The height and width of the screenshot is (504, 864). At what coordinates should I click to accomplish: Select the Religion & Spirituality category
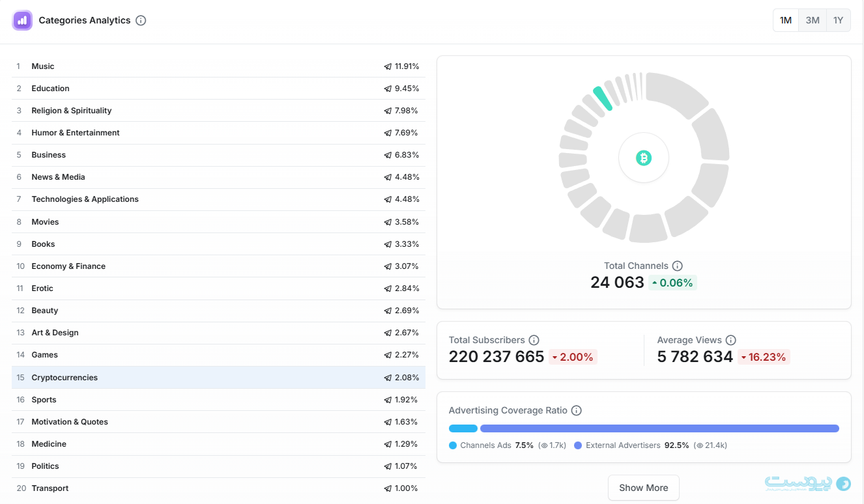pos(72,111)
